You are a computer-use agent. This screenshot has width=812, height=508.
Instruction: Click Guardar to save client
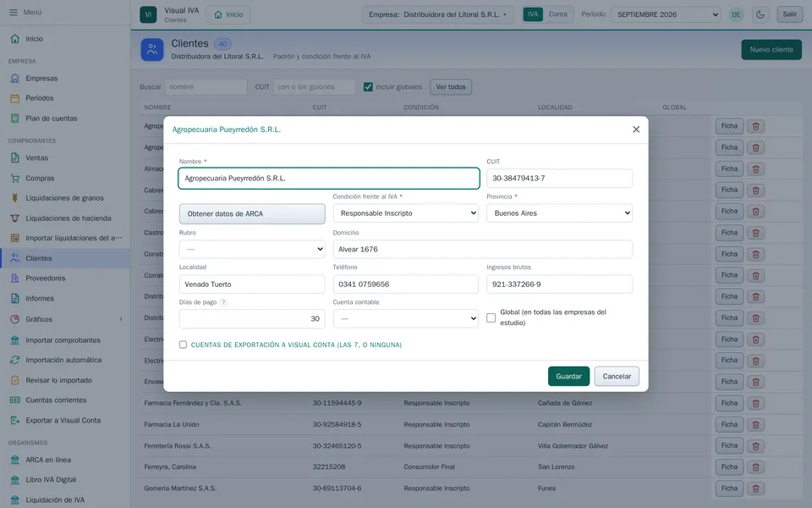point(568,376)
